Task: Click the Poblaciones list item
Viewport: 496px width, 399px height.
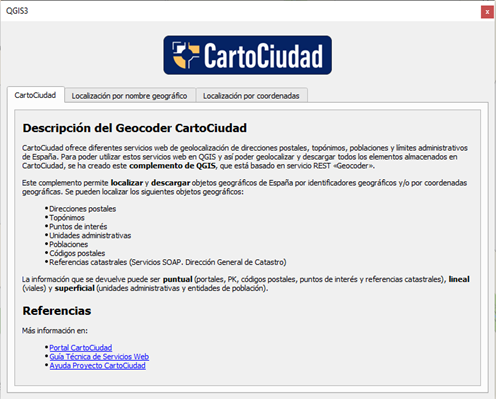Action: click(69, 244)
